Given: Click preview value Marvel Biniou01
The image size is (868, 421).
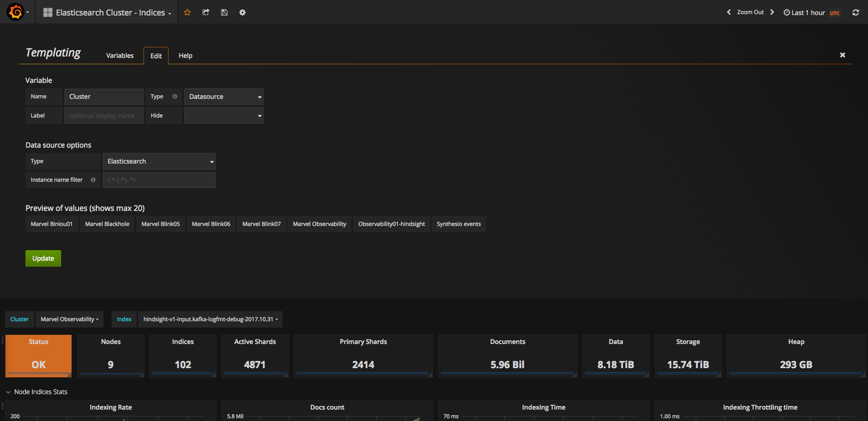Looking at the screenshot, I should [x=51, y=224].
